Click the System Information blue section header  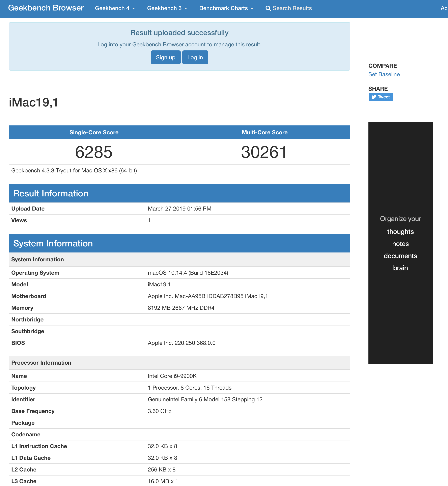point(179,243)
